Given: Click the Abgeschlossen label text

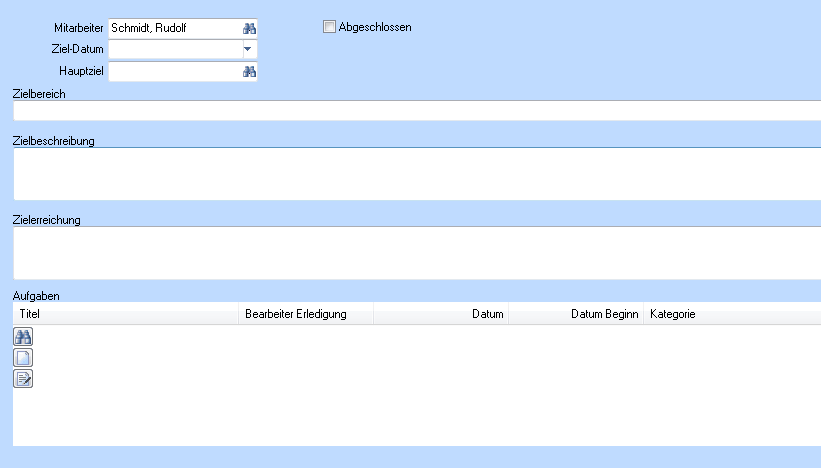Looking at the screenshot, I should pos(375,27).
